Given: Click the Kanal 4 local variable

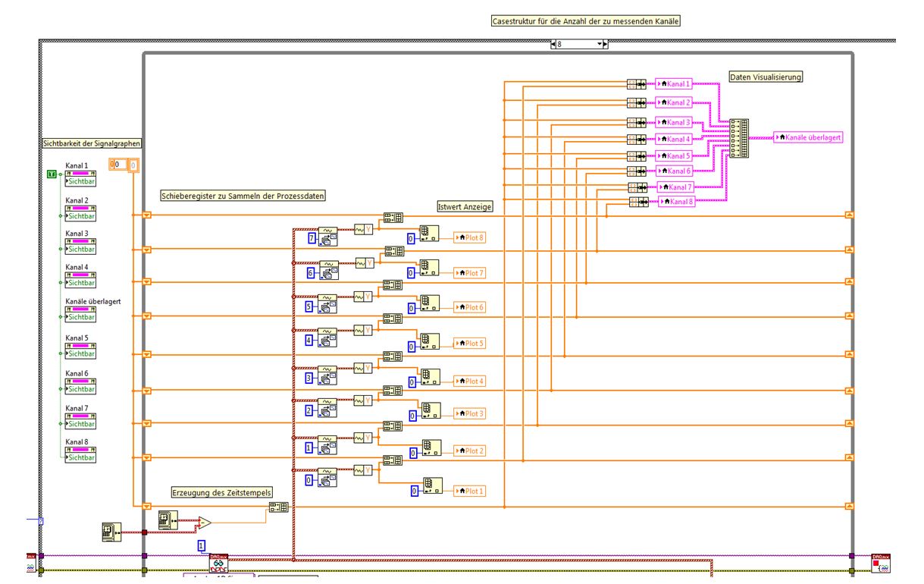Looking at the screenshot, I should (x=674, y=139).
